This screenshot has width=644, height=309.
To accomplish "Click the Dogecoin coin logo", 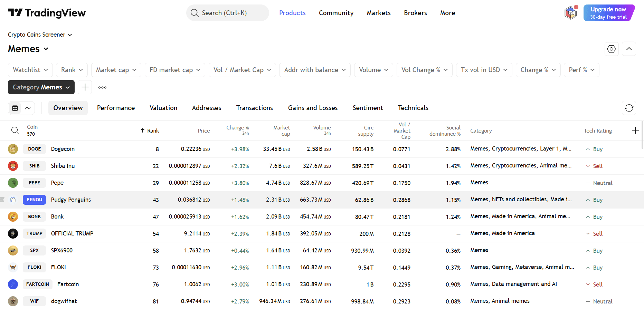I will [x=13, y=149].
